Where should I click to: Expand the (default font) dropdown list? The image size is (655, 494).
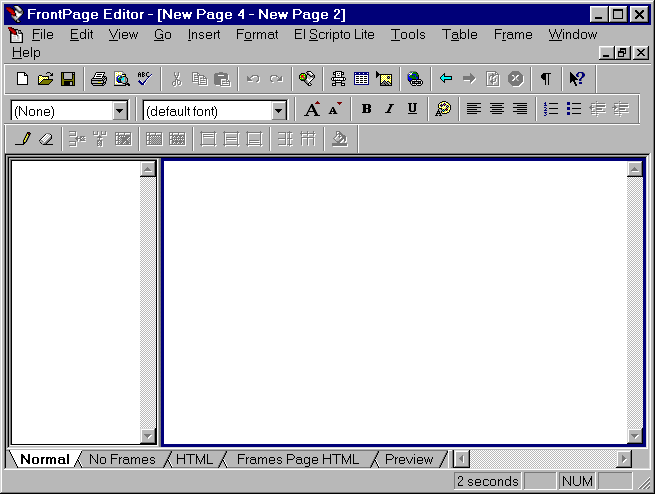coord(279,111)
